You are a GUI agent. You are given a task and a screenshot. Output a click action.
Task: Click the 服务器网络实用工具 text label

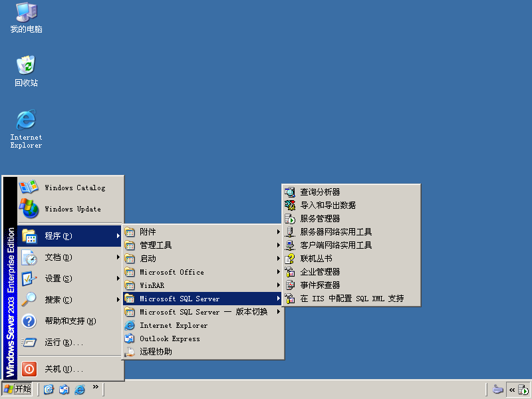[336, 232]
